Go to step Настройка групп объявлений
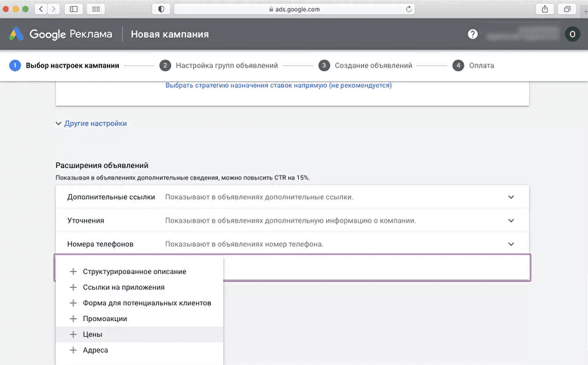Viewport: 588px width, 365px height. pyautogui.click(x=227, y=65)
